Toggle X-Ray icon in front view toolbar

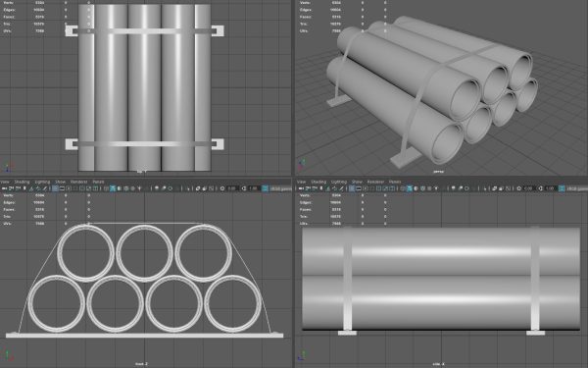click(x=198, y=188)
